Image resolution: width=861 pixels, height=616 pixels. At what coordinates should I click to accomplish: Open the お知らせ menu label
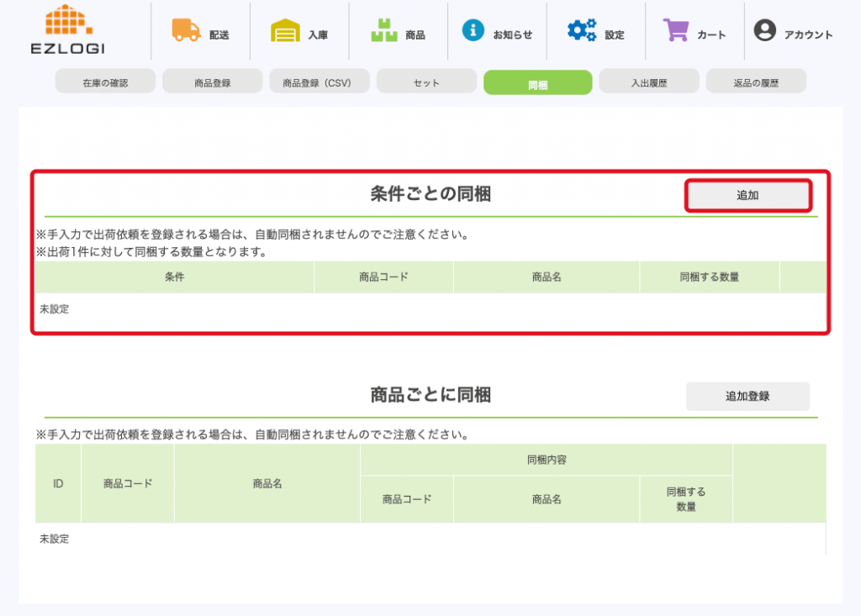tap(512, 35)
